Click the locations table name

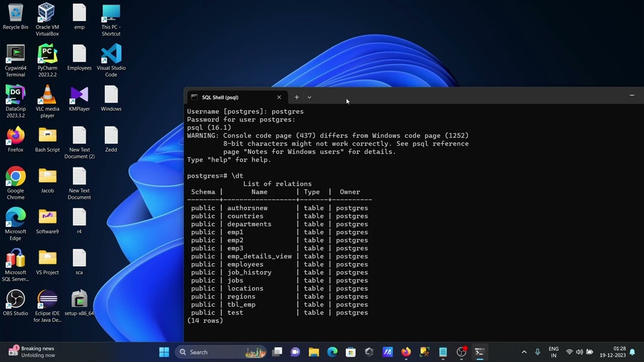[x=245, y=289]
